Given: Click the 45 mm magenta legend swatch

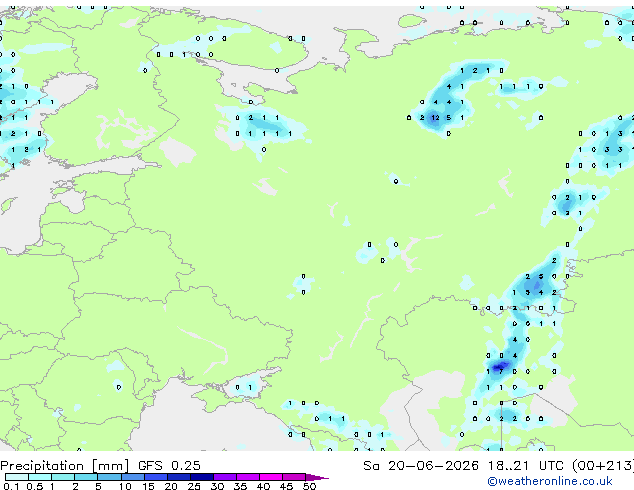Looking at the screenshot, I should pyautogui.click(x=294, y=477).
